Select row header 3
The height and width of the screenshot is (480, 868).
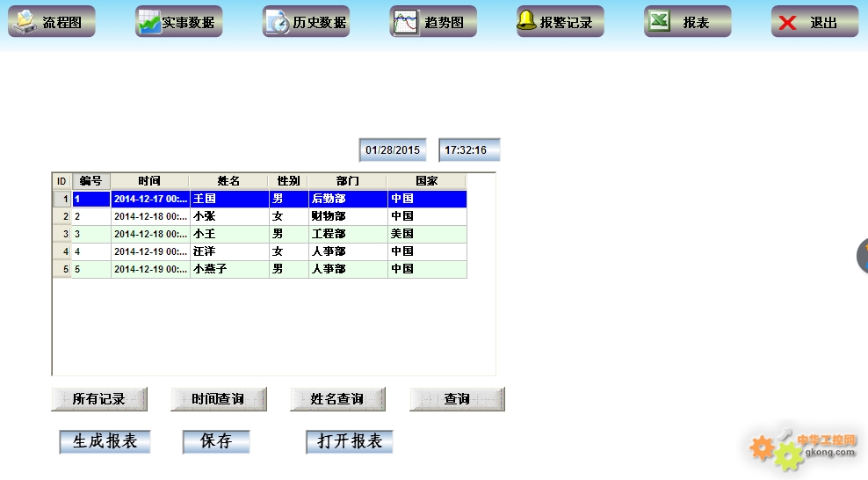point(62,234)
